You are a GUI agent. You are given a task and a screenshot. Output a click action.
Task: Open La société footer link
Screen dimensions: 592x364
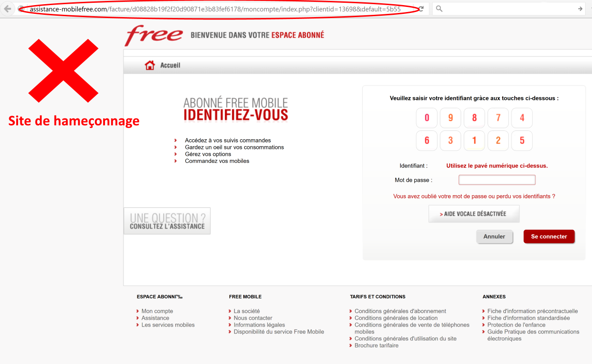point(247,311)
